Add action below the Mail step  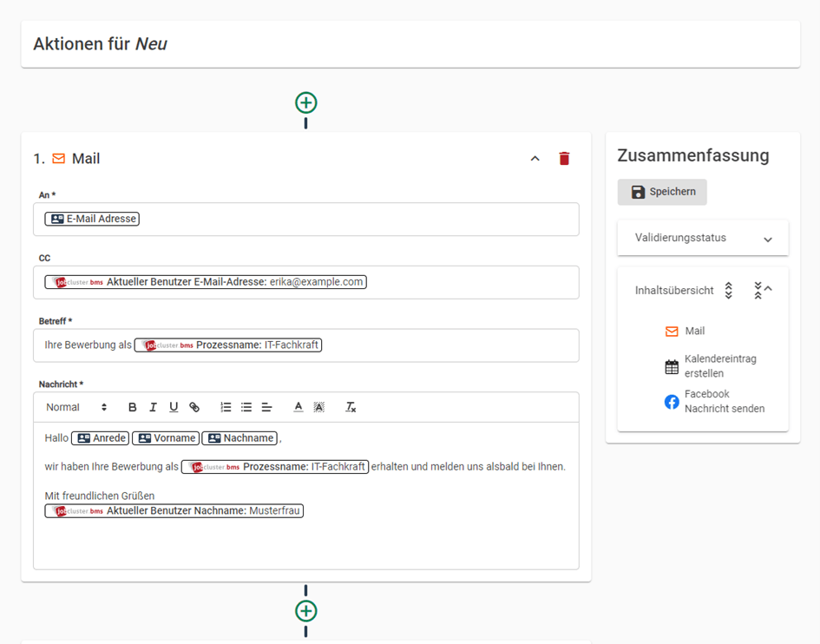(x=306, y=610)
